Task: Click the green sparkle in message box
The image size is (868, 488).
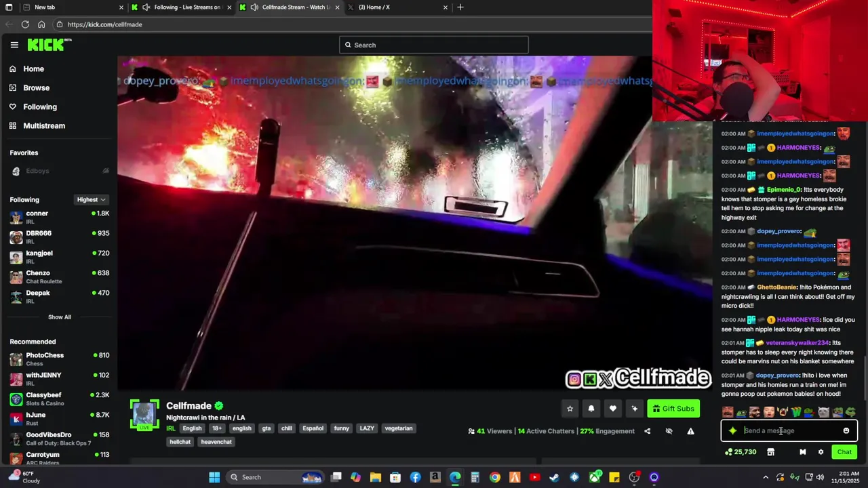Action: pyautogui.click(x=732, y=431)
